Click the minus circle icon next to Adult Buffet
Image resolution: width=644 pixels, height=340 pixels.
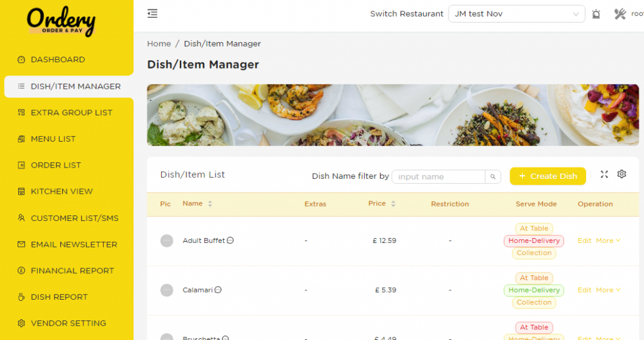[230, 241]
